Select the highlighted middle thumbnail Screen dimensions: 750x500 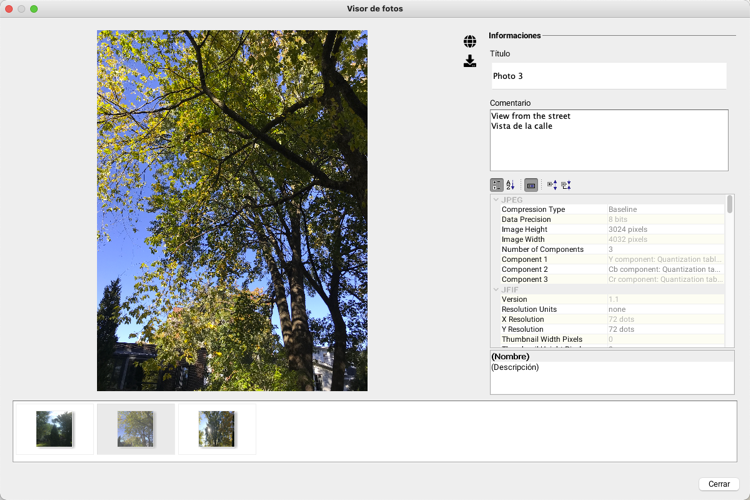tap(135, 429)
